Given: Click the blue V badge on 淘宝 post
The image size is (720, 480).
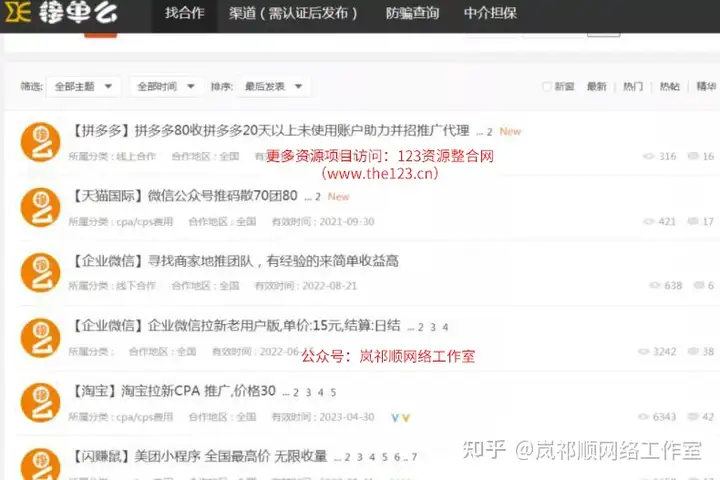Looking at the screenshot, I should pos(395,418).
